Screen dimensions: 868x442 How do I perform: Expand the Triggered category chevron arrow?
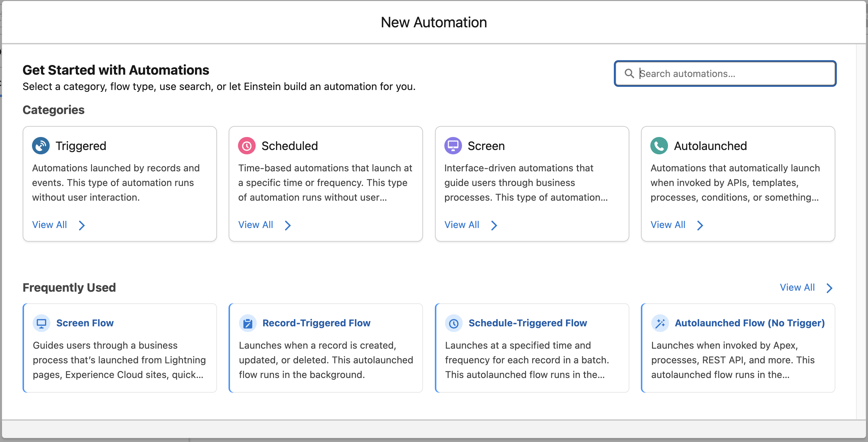pos(82,225)
